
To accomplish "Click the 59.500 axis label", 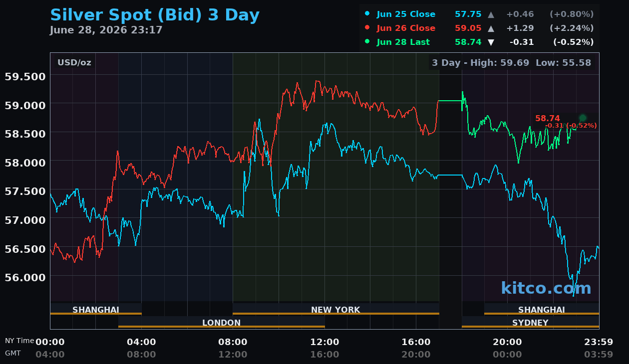I will [x=25, y=76].
